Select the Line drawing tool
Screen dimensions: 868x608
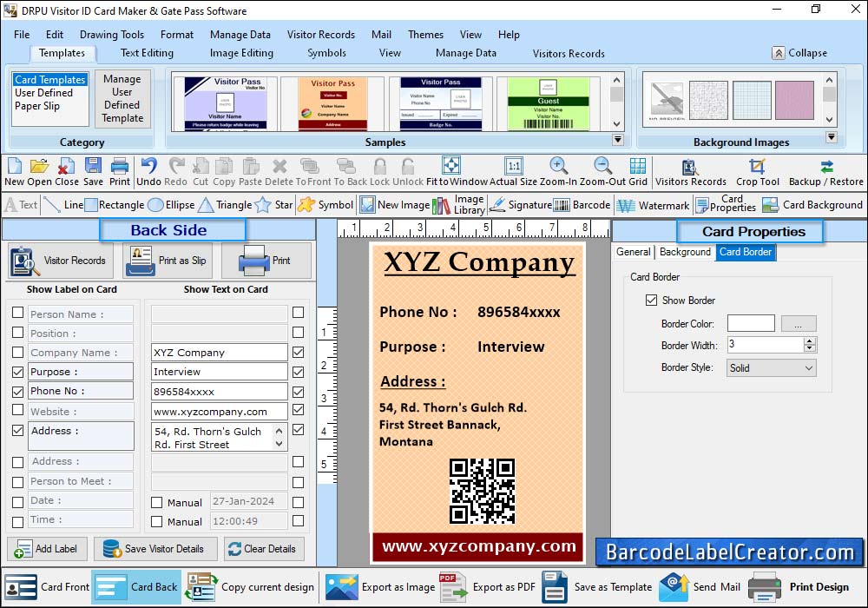[x=63, y=205]
